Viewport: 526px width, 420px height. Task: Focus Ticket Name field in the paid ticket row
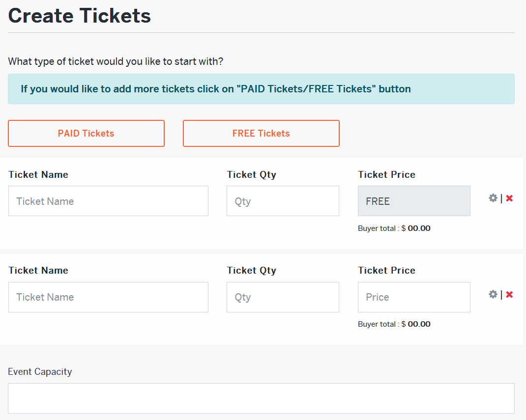click(x=108, y=297)
